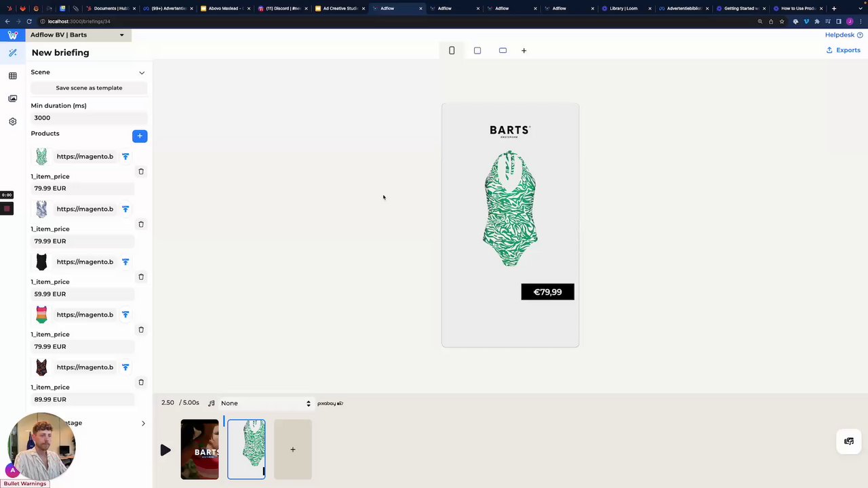Switch to How to Use Prod browser tab
This screenshot has width=868, height=488.
(x=798, y=8)
